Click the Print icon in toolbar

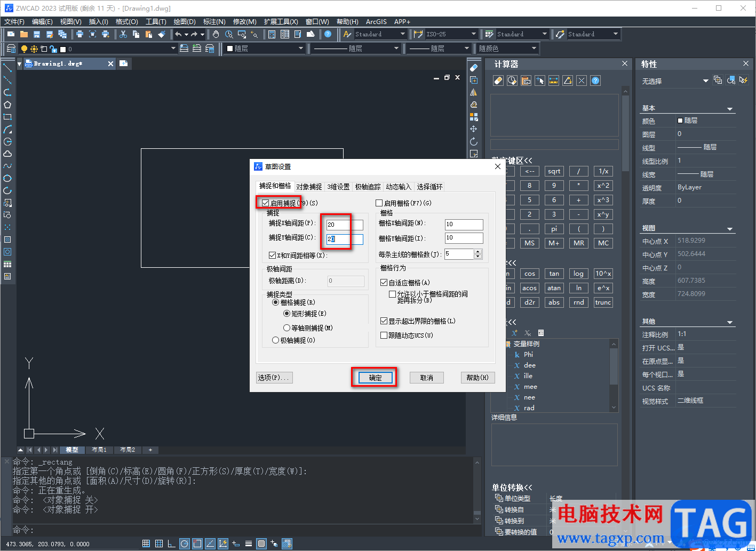tap(79, 34)
